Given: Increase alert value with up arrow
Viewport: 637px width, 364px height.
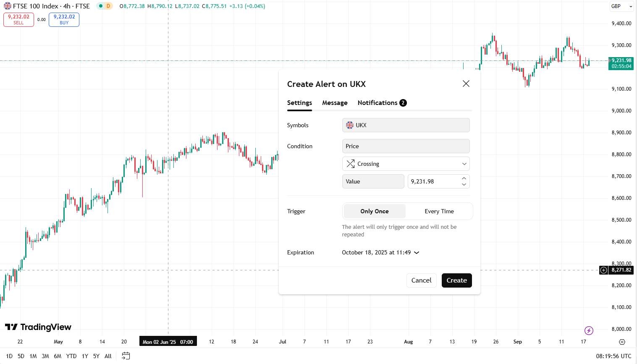Looking at the screenshot, I should click(464, 178).
